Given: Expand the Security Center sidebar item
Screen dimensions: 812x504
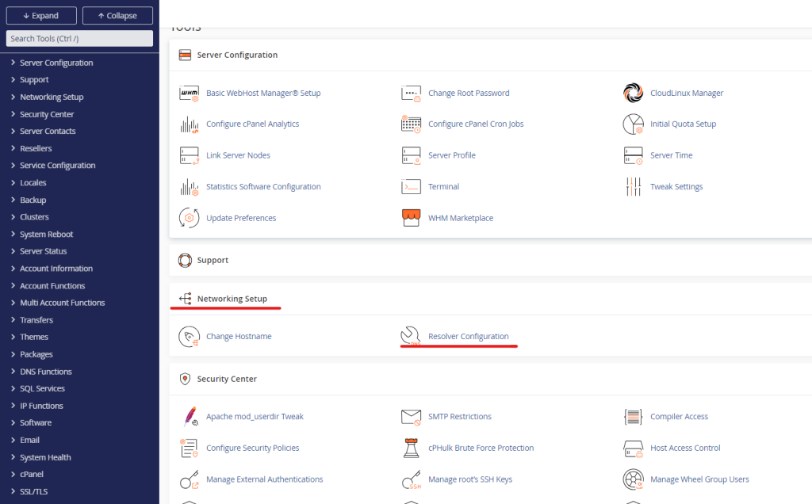Looking at the screenshot, I should pos(47,114).
